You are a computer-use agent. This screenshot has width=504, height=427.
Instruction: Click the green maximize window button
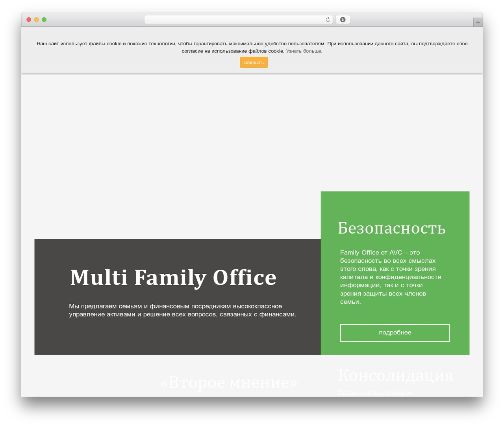pyautogui.click(x=44, y=20)
